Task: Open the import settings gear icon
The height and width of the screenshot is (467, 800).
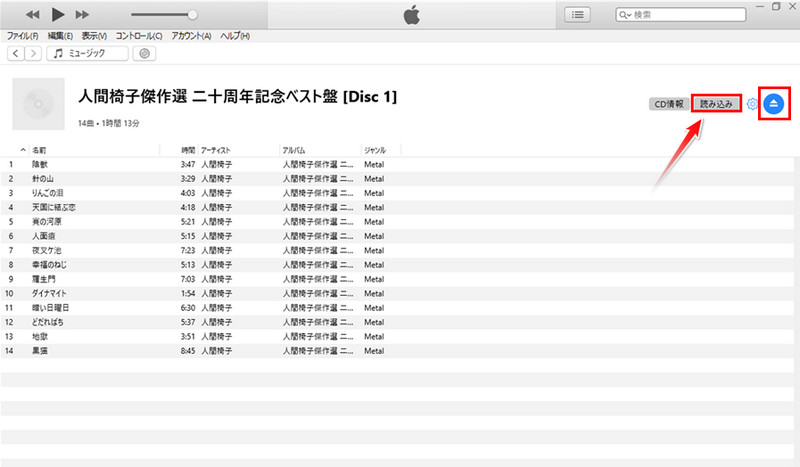Action: click(752, 104)
